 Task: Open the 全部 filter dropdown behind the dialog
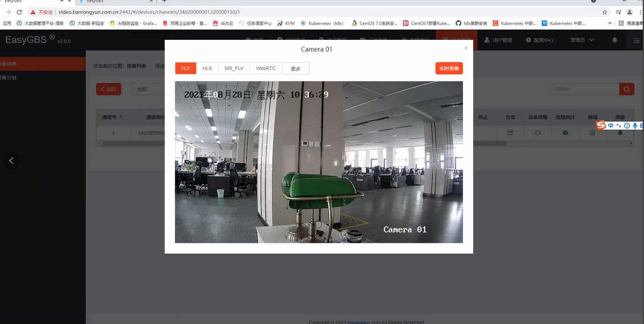148,89
